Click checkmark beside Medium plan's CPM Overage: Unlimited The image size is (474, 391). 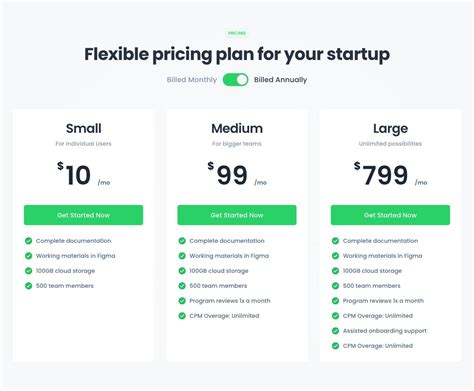click(182, 316)
